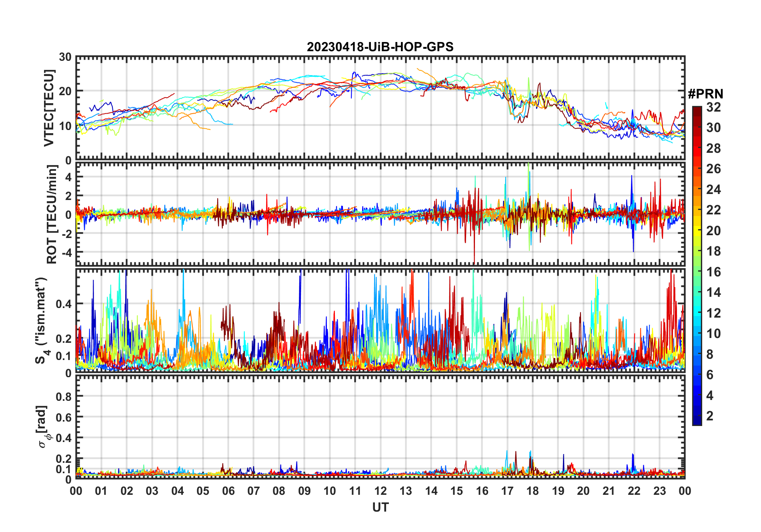Screen dimensions: 761x532
Task: Click the #PRN colorbar title
Action: pyautogui.click(x=705, y=94)
